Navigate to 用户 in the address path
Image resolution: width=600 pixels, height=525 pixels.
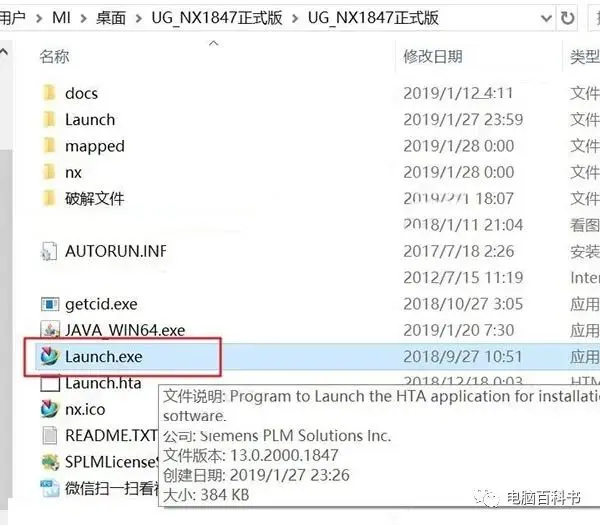pyautogui.click(x=13, y=18)
